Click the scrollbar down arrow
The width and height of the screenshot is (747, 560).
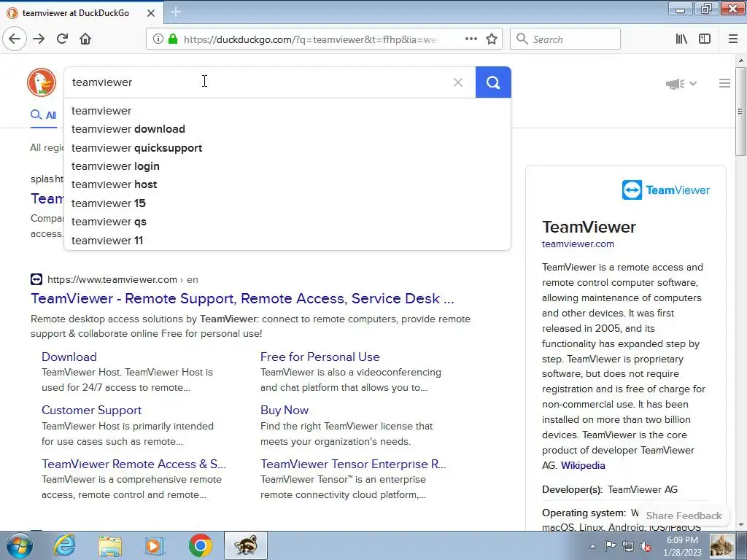pos(740,525)
